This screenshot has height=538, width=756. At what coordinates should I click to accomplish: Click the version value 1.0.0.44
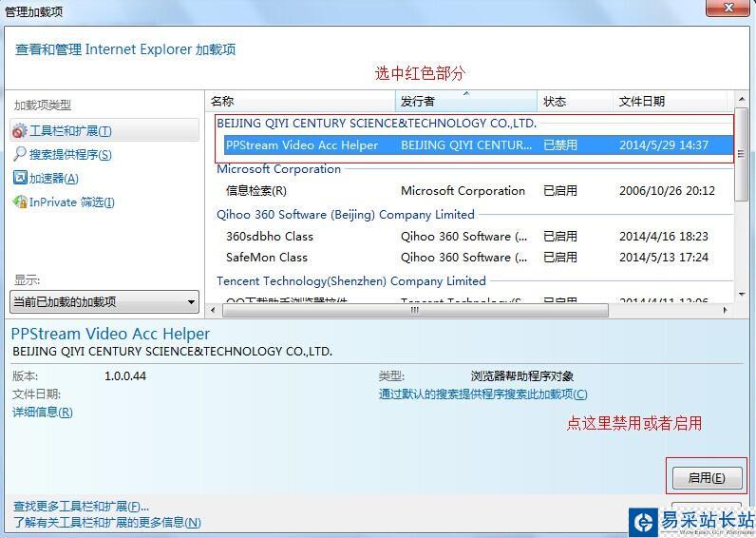click(x=125, y=375)
